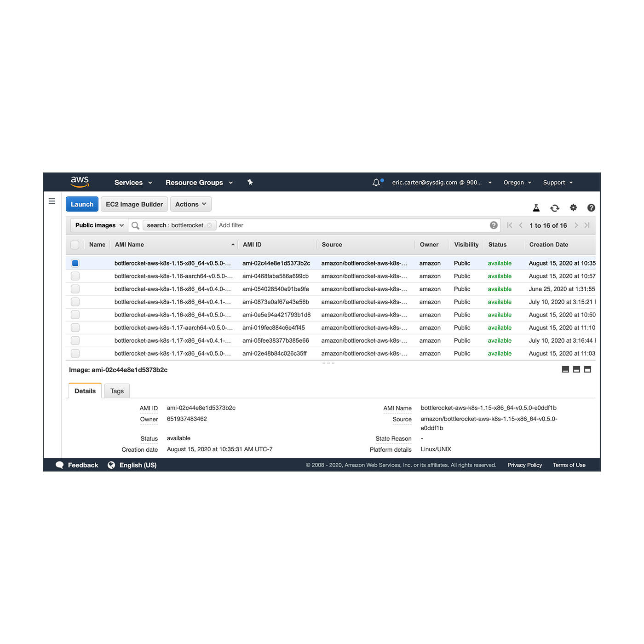Click the pin shortcut icon in navbar
The height and width of the screenshot is (644, 644).
[x=250, y=182]
